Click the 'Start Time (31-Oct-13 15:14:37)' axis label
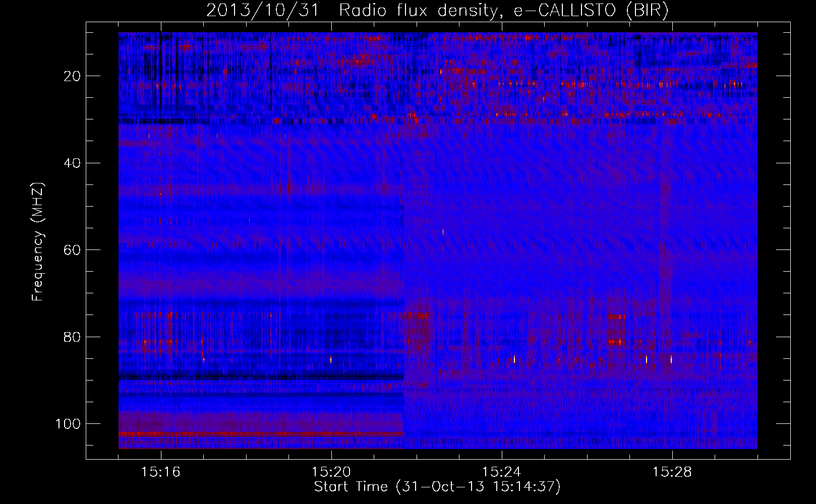This screenshot has width=816, height=504. pos(437,487)
